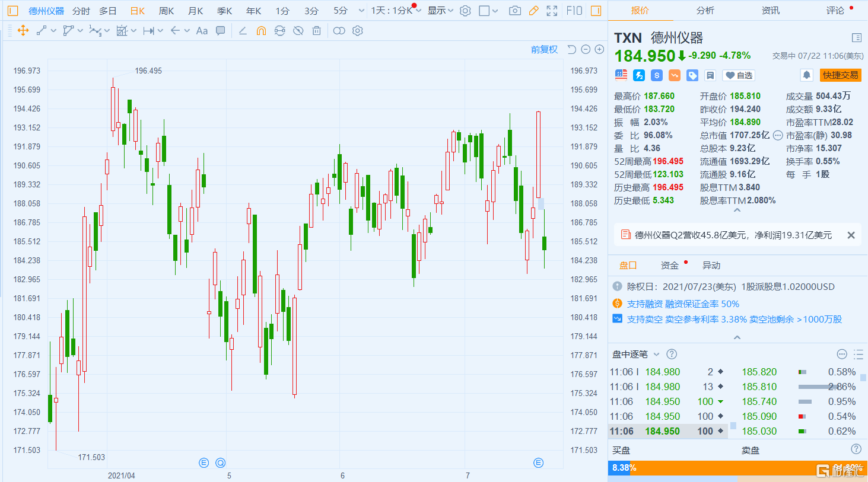Image resolution: width=868 pixels, height=482 pixels.
Task: Click the 快捷交易 quick trade button
Action: pyautogui.click(x=840, y=75)
